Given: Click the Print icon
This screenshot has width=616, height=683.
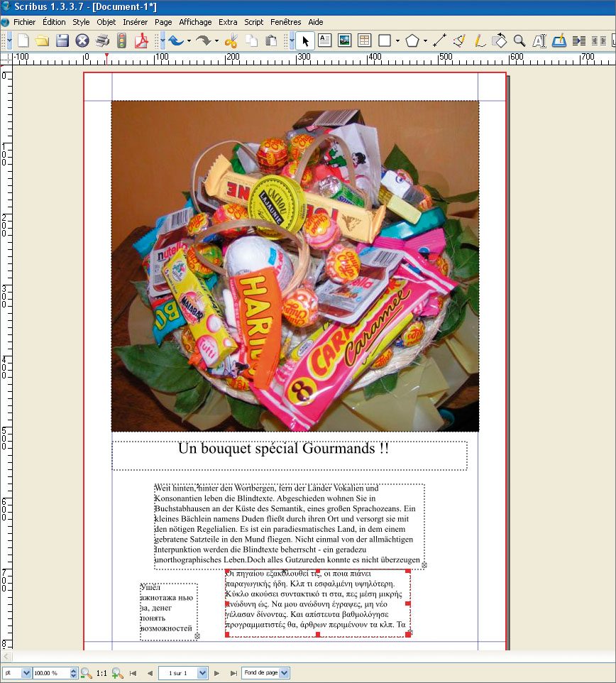Looking at the screenshot, I should point(102,40).
